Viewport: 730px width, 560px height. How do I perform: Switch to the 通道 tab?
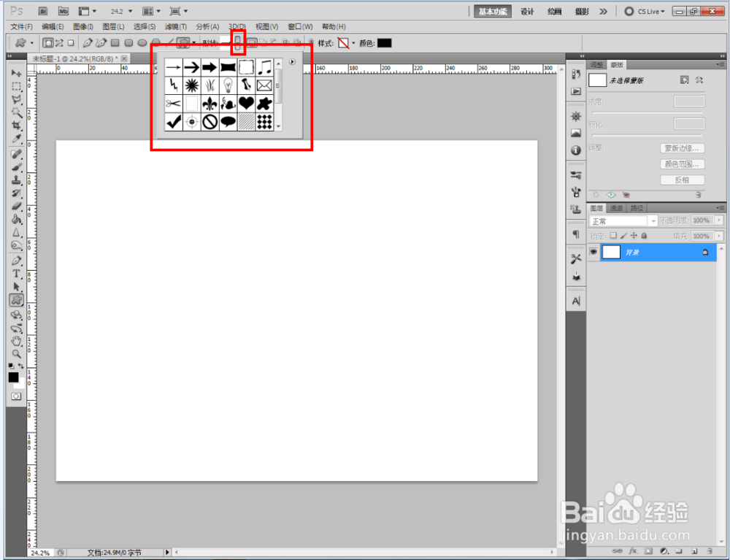(616, 208)
